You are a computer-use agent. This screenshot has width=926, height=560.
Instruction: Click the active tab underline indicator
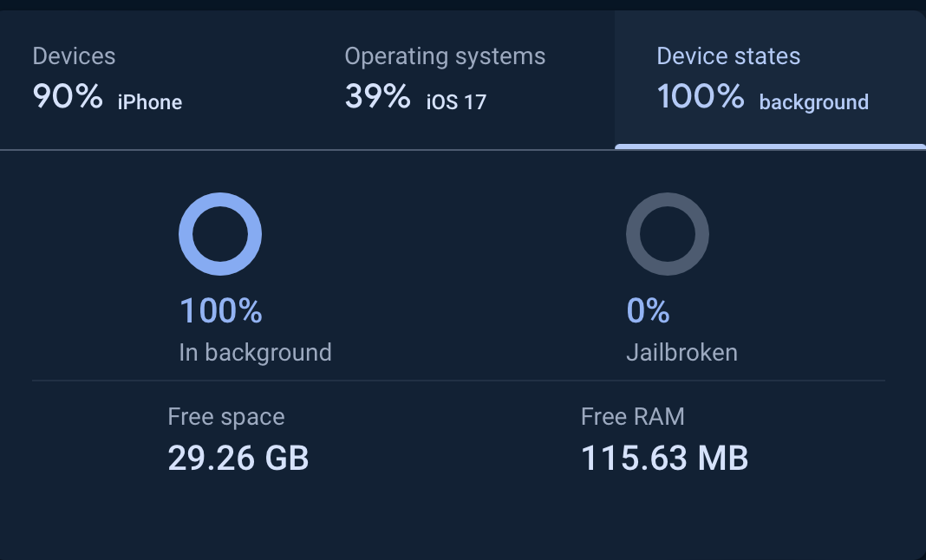point(770,147)
